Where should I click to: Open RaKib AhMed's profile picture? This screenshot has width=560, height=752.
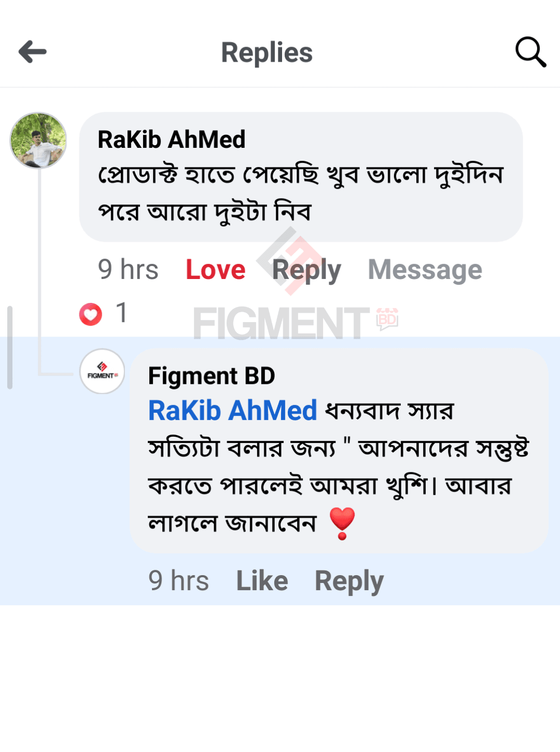click(38, 141)
